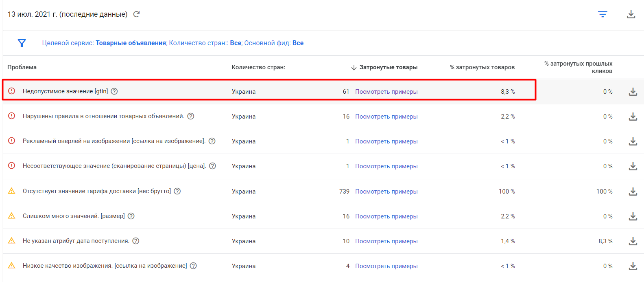The width and height of the screenshot is (644, 282).
Task: Click '% затронутых товаров' column header
Action: click(x=482, y=67)
